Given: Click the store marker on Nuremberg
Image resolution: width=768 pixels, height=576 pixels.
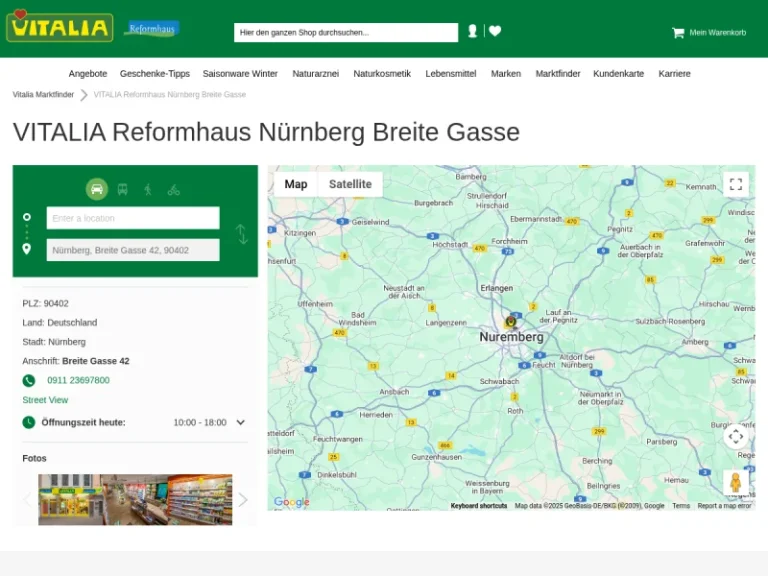Looking at the screenshot, I should pyautogui.click(x=511, y=321).
